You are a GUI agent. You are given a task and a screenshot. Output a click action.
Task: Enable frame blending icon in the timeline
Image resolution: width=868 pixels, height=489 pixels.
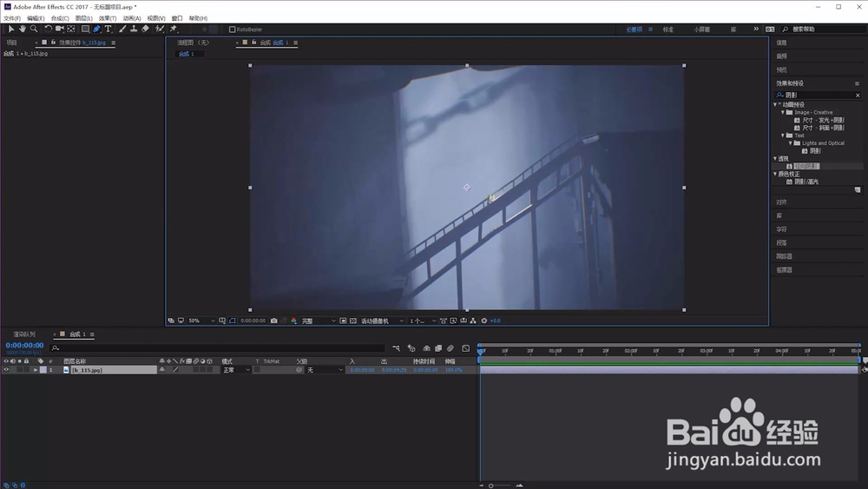point(438,348)
